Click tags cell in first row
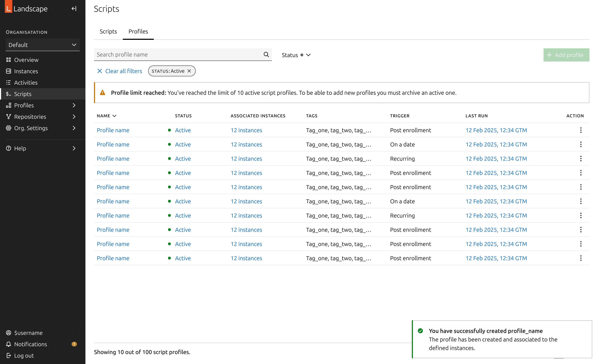This screenshot has width=598, height=364. 338,130
